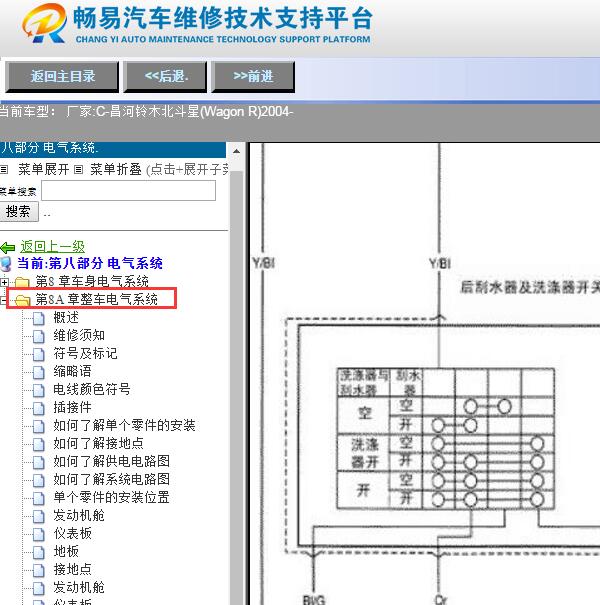Expand the 第8章车身电气系统 tree node

[4, 282]
